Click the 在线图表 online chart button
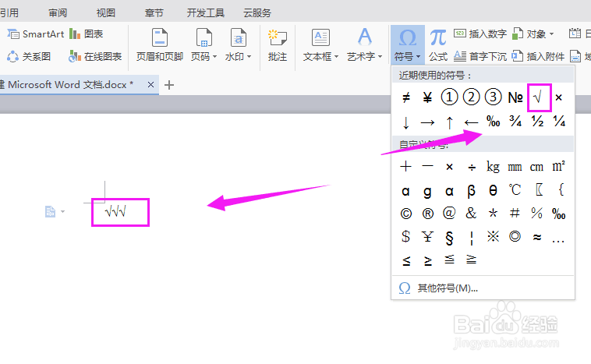The image size is (591, 364). click(x=95, y=57)
